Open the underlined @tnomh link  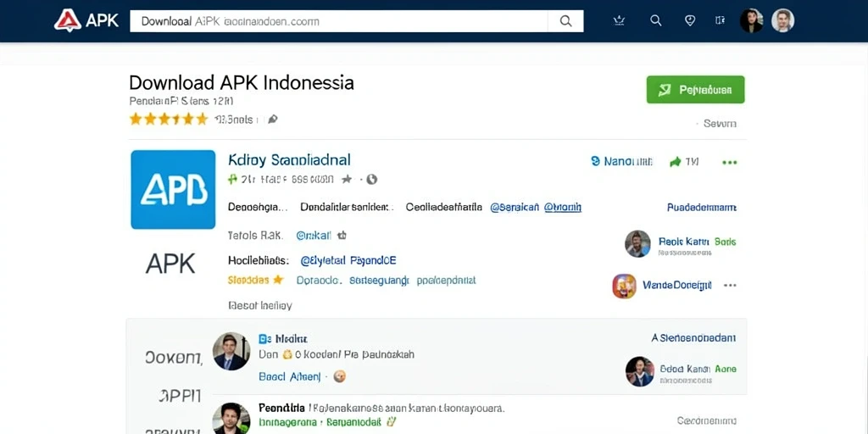click(x=563, y=207)
